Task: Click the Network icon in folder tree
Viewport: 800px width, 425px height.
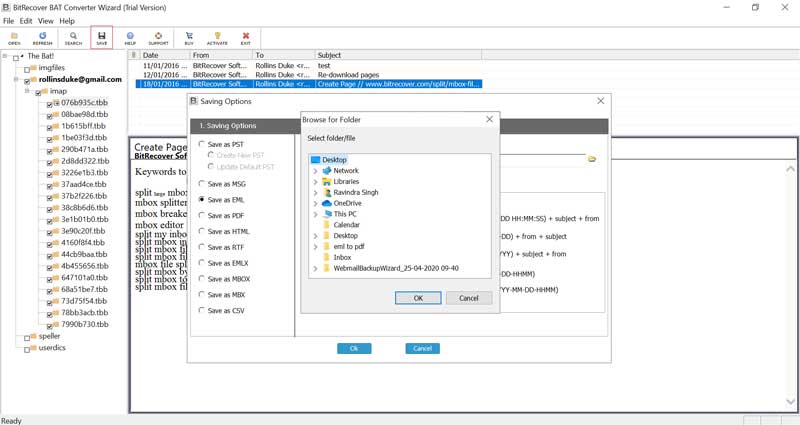Action: tap(327, 170)
